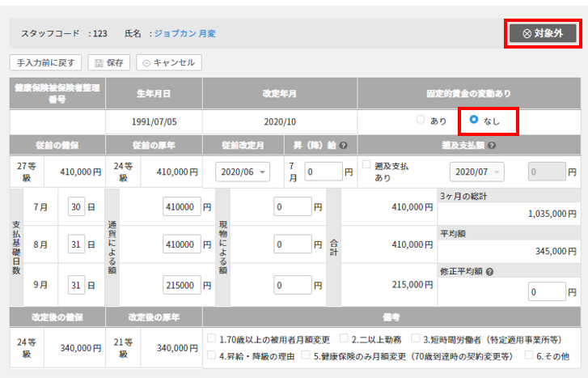This screenshot has width=588, height=378.
Task: Click the help icon next to 昇(降)給
Action: coord(344,146)
